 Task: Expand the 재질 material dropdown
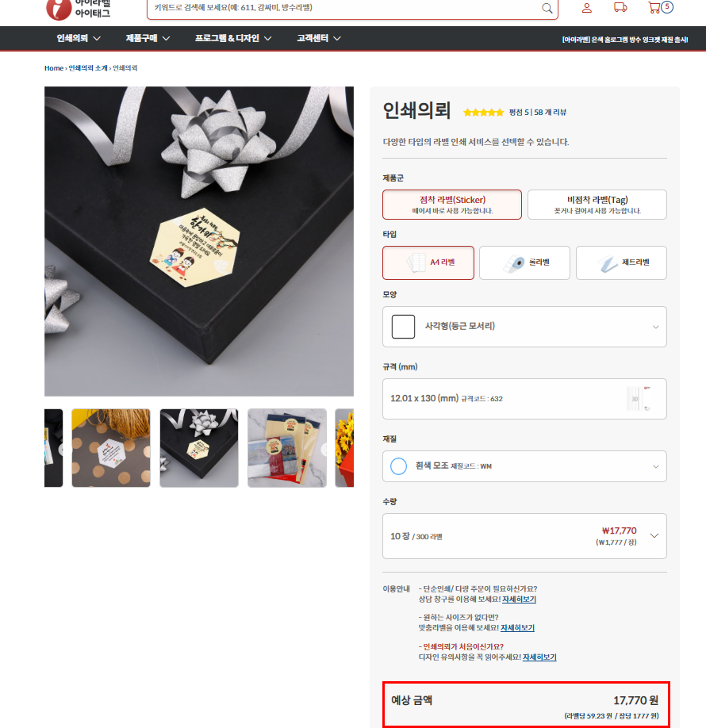(x=524, y=466)
